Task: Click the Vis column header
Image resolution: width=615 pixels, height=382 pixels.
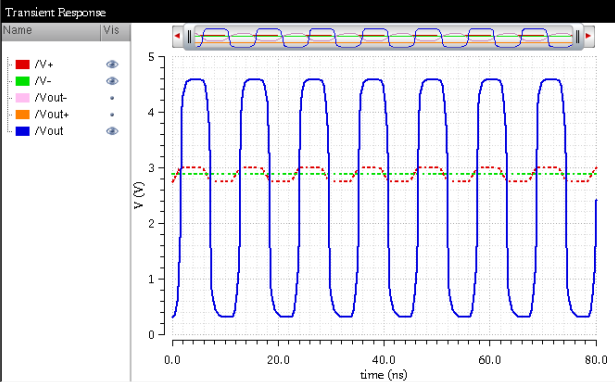Action: click(116, 31)
